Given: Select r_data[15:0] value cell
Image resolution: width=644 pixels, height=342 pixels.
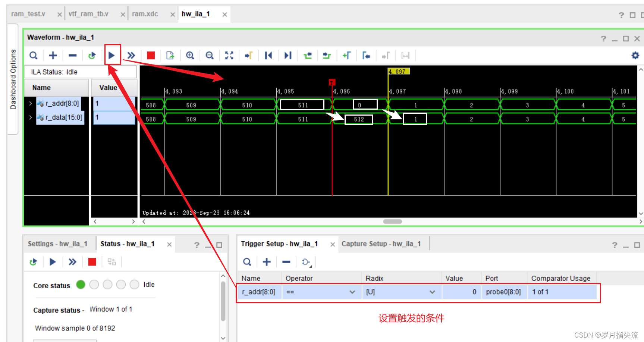Looking at the screenshot, I should (x=114, y=117).
